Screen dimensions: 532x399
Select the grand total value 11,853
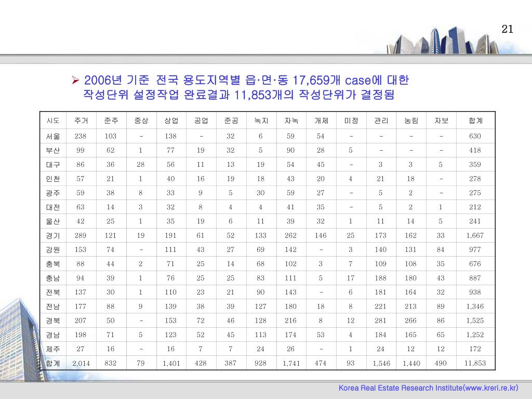point(475,363)
